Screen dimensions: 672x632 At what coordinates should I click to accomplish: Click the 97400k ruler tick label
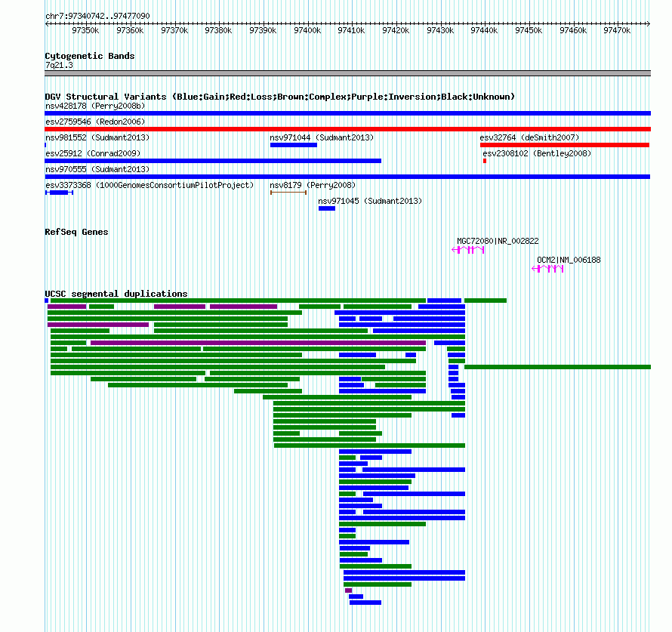[x=307, y=30]
